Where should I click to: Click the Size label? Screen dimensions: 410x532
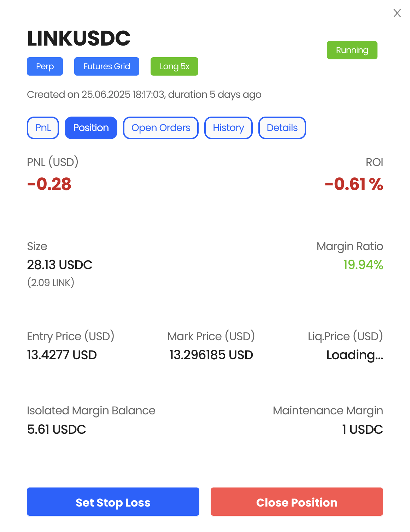37,246
